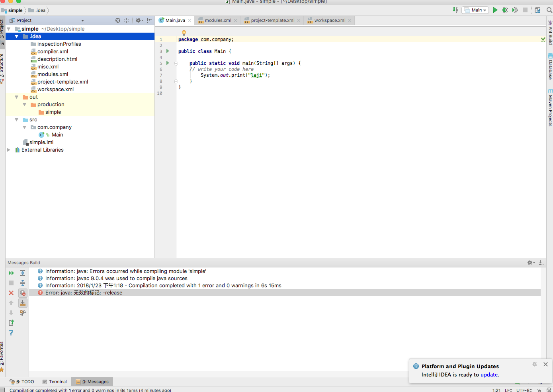Image resolution: width=553 pixels, height=392 pixels.
Task: Export messages to text file
Action: [11, 323]
